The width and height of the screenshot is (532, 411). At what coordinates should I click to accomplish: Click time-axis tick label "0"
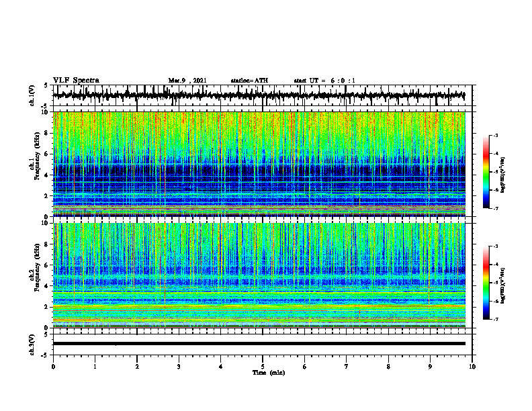[x=53, y=367]
